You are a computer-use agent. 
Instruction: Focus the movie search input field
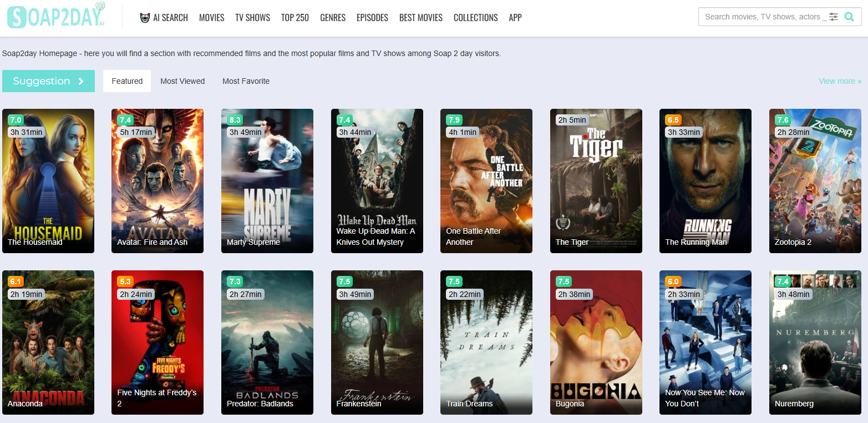(763, 17)
